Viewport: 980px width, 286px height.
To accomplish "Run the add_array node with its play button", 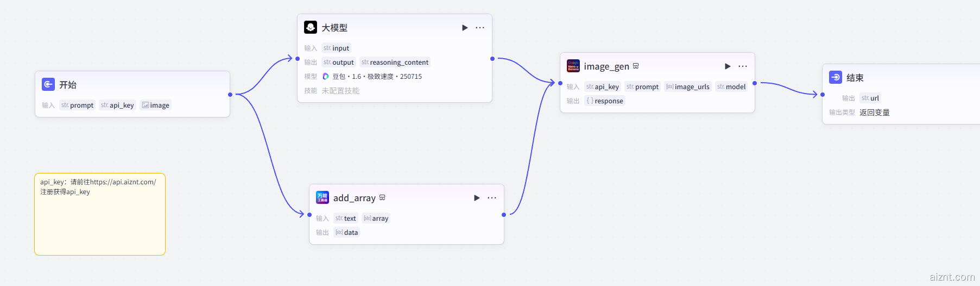I will tap(477, 198).
